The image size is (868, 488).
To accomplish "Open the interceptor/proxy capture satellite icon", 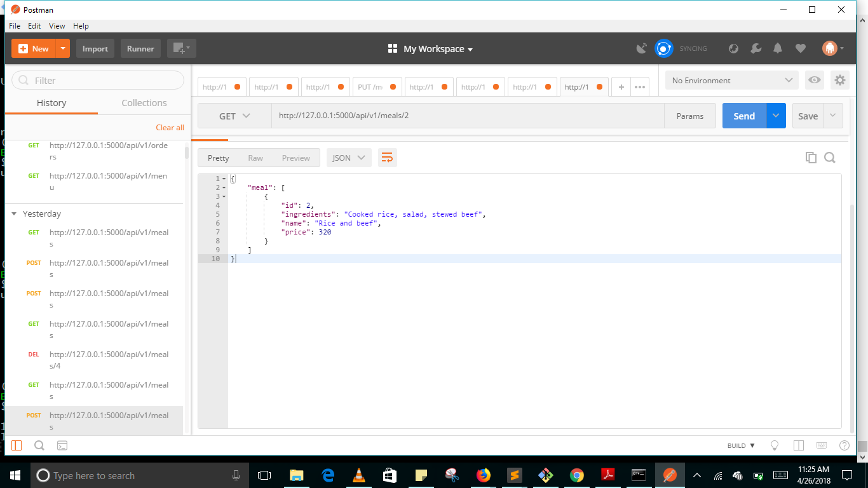I will tap(642, 48).
